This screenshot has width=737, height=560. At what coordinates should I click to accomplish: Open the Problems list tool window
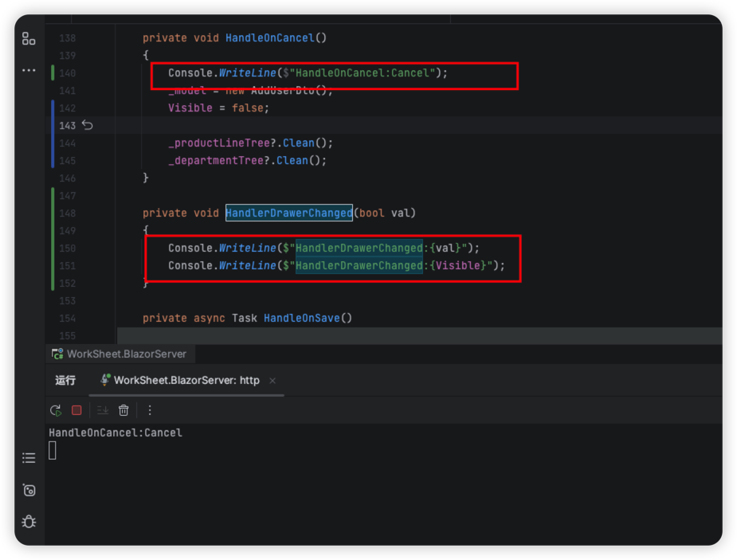[x=29, y=457]
